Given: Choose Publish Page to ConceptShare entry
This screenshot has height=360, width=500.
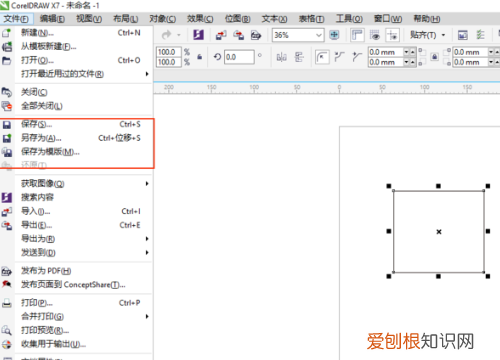Looking at the screenshot, I should point(76,285).
